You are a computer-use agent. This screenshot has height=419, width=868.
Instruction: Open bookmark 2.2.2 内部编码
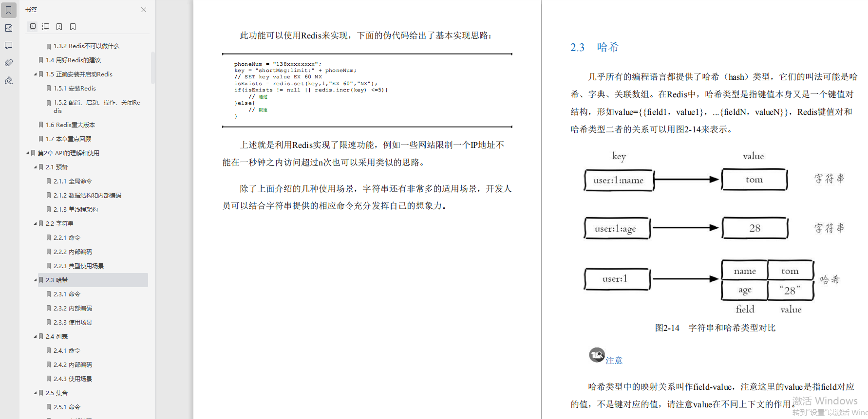73,252
